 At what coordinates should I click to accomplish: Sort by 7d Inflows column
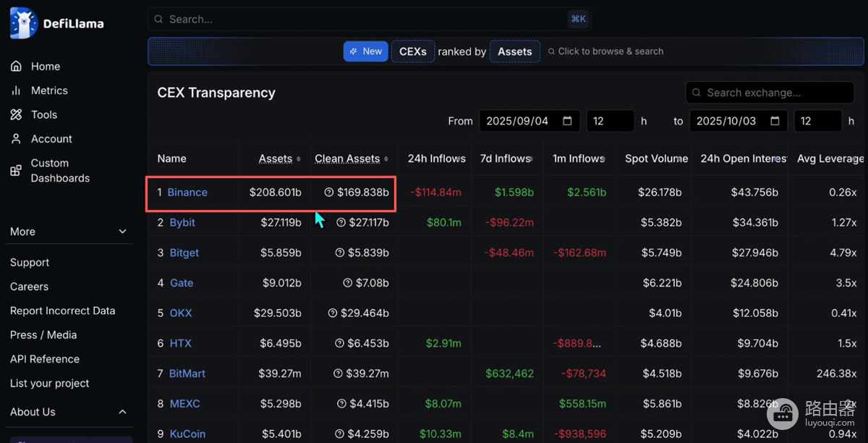point(506,159)
